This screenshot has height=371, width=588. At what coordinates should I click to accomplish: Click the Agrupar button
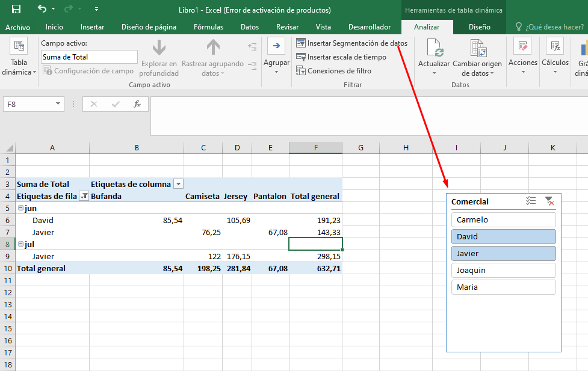coord(276,54)
